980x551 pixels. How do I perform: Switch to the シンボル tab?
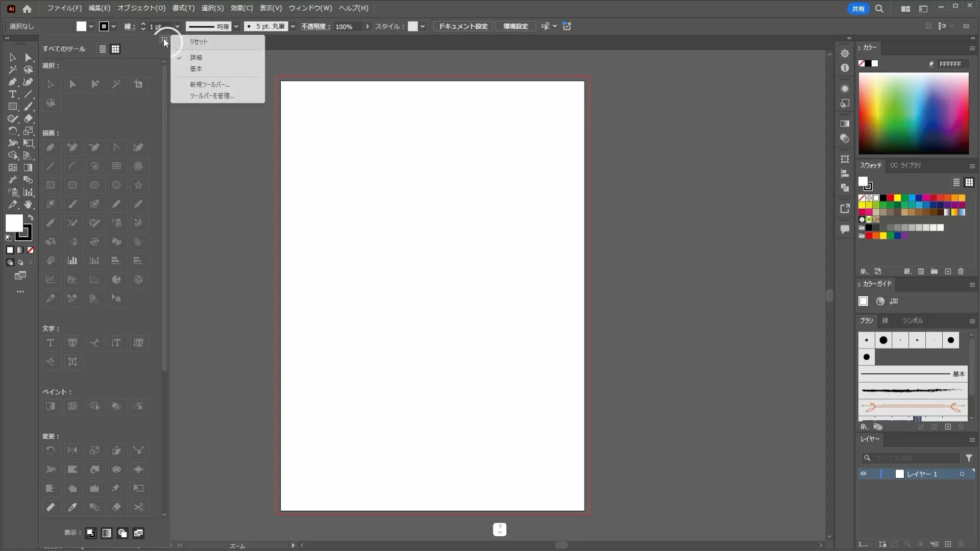[x=913, y=321]
